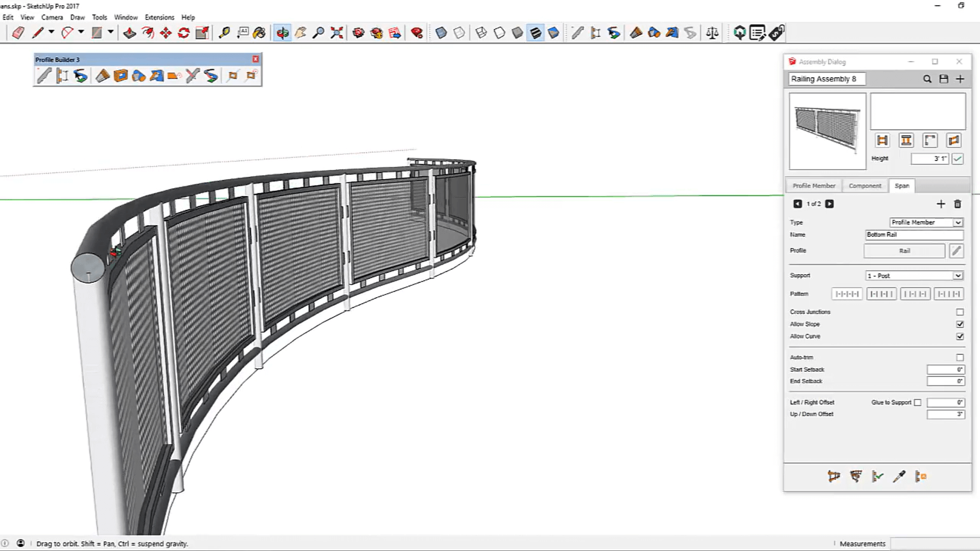Open the Type dropdown showing Profile Member
Viewport: 980px width, 551px height.
point(926,223)
